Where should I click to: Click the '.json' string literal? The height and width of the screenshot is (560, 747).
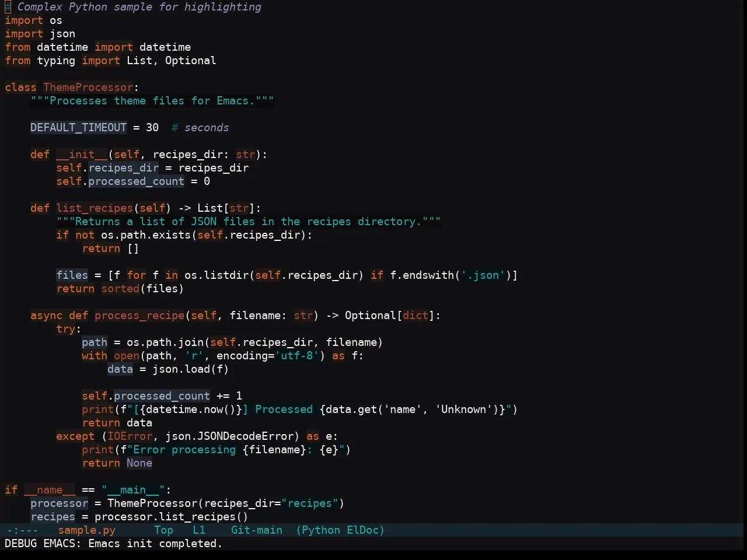point(483,275)
